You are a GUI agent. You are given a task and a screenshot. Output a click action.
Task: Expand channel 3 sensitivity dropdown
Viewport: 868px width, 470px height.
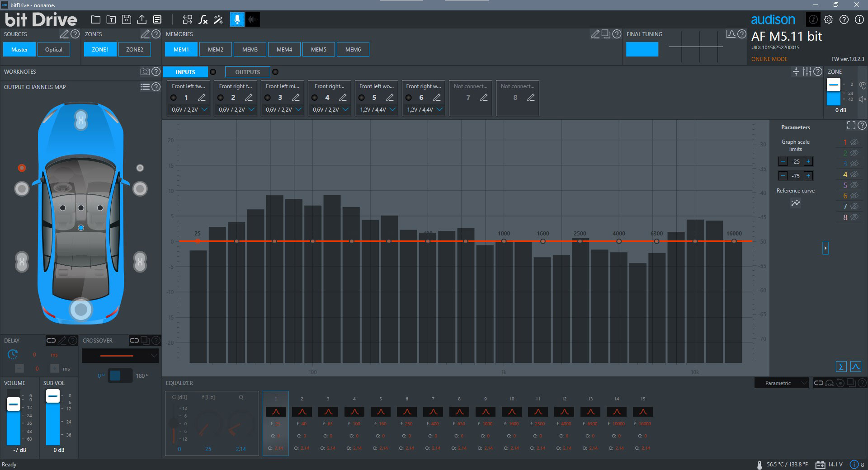tap(298, 109)
